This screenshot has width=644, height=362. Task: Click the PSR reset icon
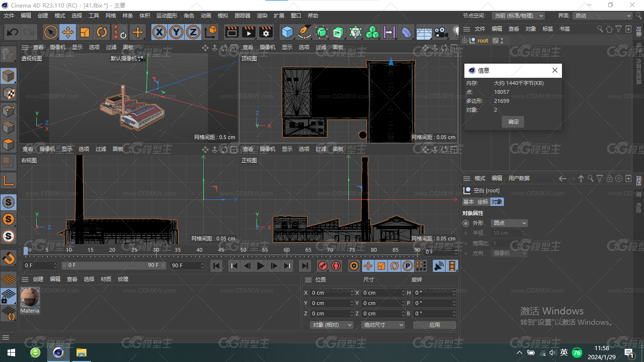pos(120,32)
